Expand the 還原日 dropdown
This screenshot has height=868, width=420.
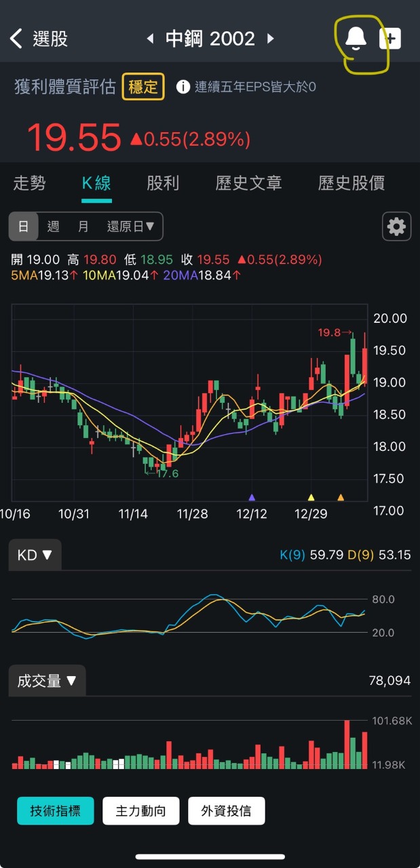130,226
